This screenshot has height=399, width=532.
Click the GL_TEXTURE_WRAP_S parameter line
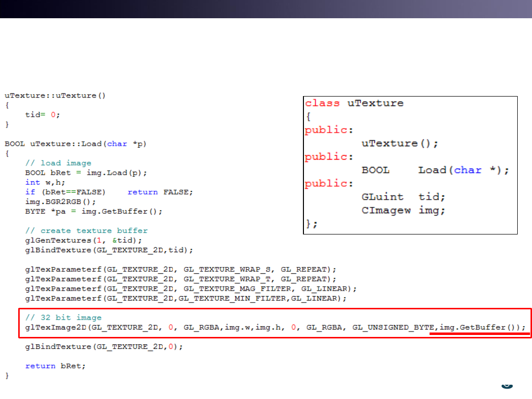pos(181,269)
